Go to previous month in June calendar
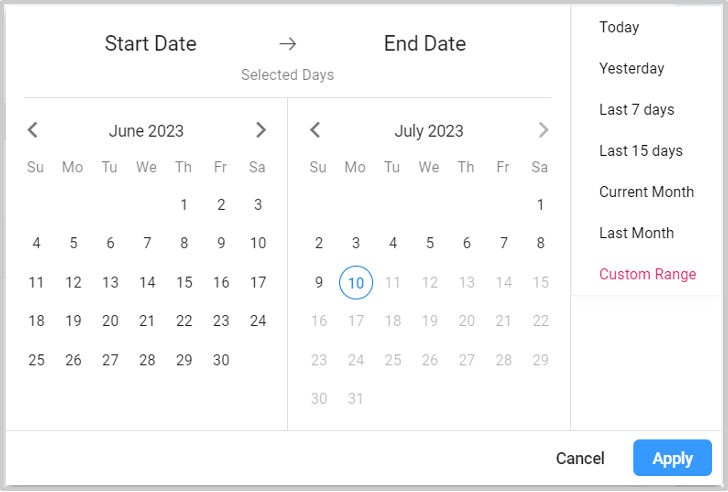Viewport: 728px width, 492px height. [x=33, y=130]
